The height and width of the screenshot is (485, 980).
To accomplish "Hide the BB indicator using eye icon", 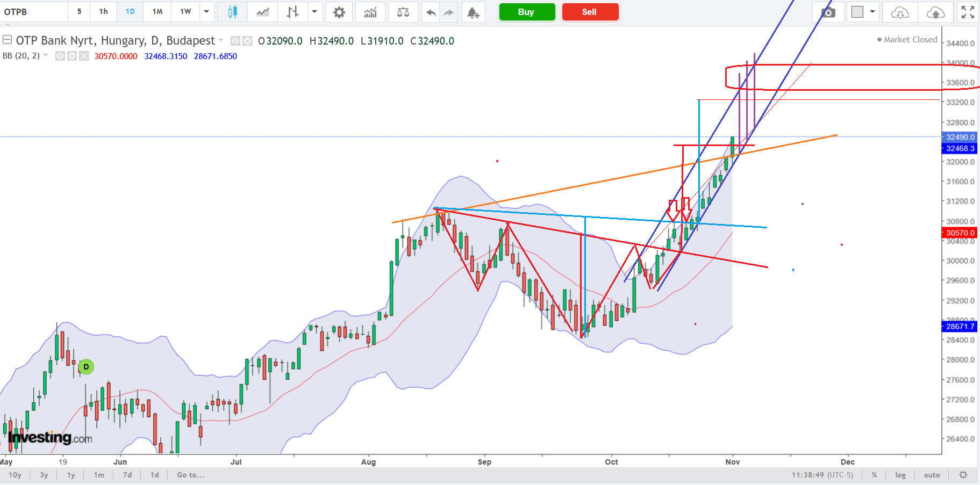I will point(60,56).
